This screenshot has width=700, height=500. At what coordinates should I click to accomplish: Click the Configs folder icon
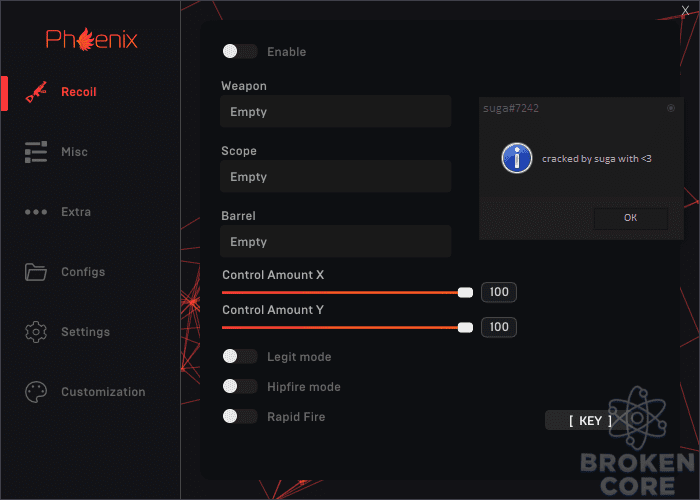pyautogui.click(x=36, y=272)
